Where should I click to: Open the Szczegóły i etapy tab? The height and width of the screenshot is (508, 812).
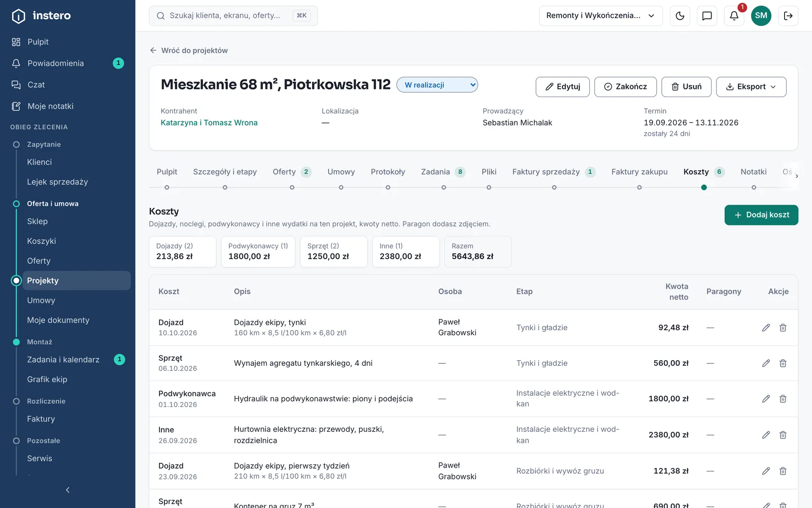[x=225, y=172]
